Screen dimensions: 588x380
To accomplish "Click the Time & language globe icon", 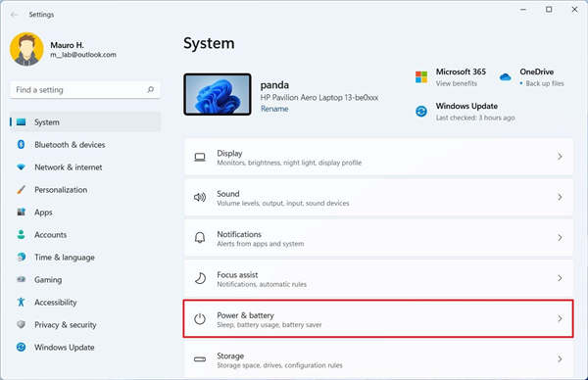I will (21, 257).
